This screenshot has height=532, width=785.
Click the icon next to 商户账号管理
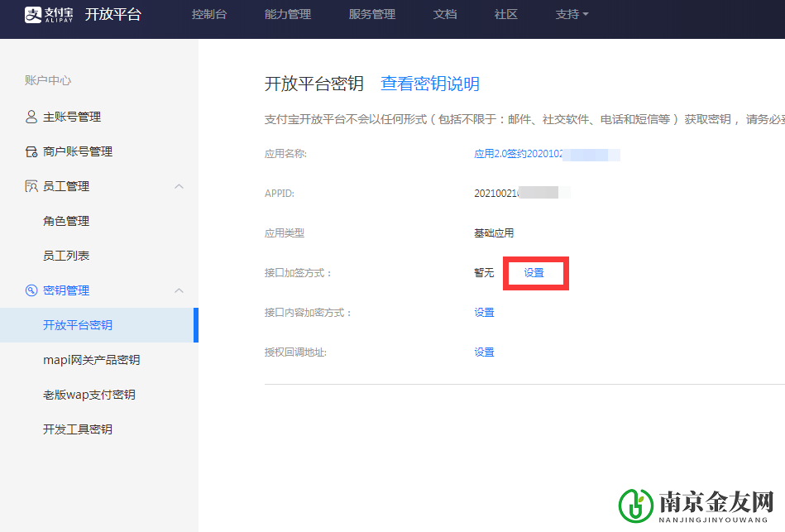click(x=30, y=151)
